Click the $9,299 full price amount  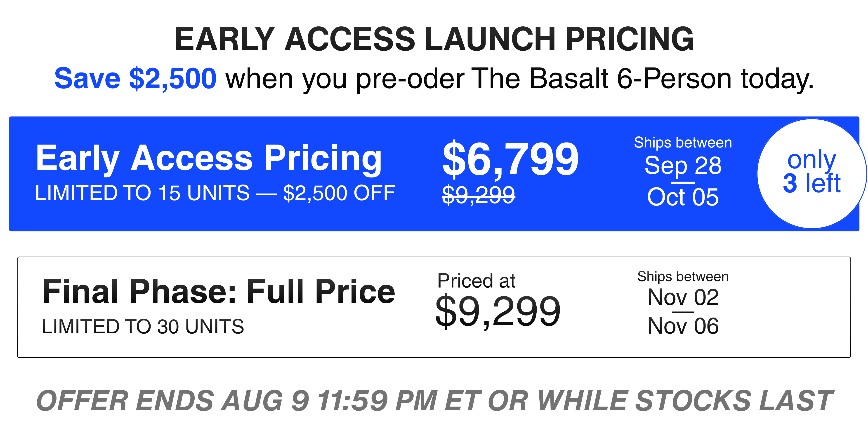[x=498, y=311]
